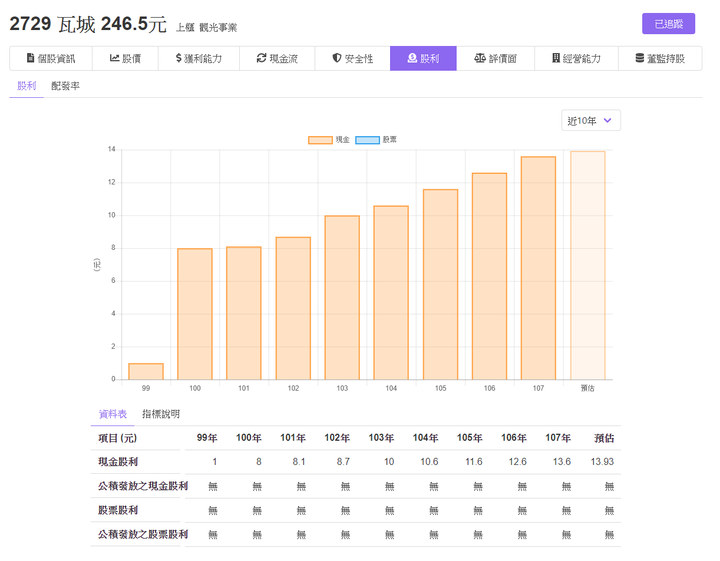The image size is (720, 561).
Task: Select the 股利 sub-tab under navigation
Action: click(27, 86)
